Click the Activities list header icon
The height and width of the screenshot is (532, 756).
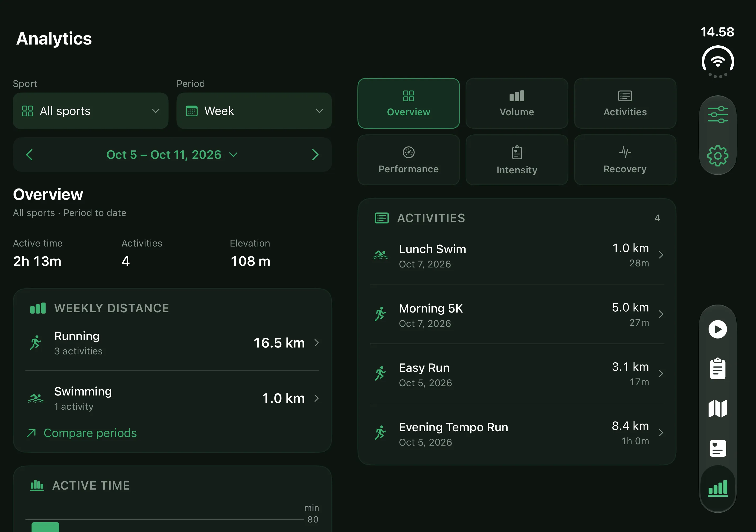coord(382,218)
